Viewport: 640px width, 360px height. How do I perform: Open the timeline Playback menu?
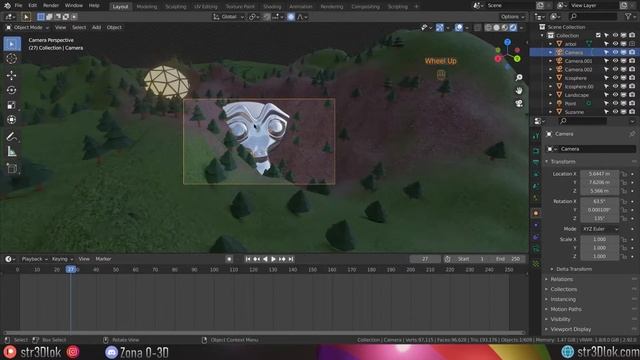[34, 259]
